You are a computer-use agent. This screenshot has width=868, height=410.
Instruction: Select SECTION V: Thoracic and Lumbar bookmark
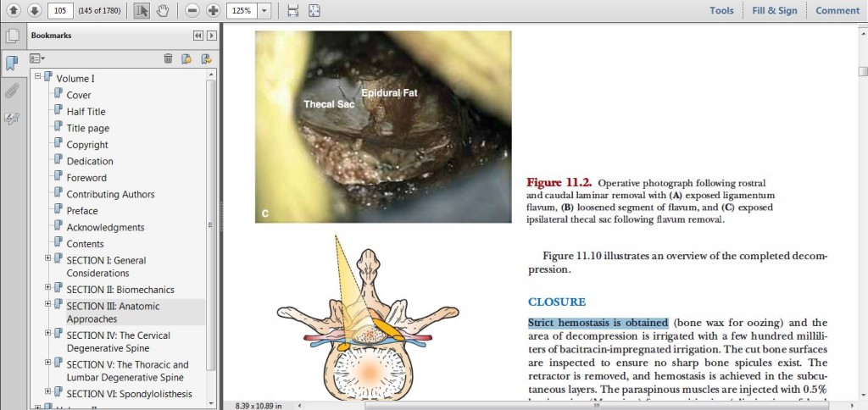(127, 371)
